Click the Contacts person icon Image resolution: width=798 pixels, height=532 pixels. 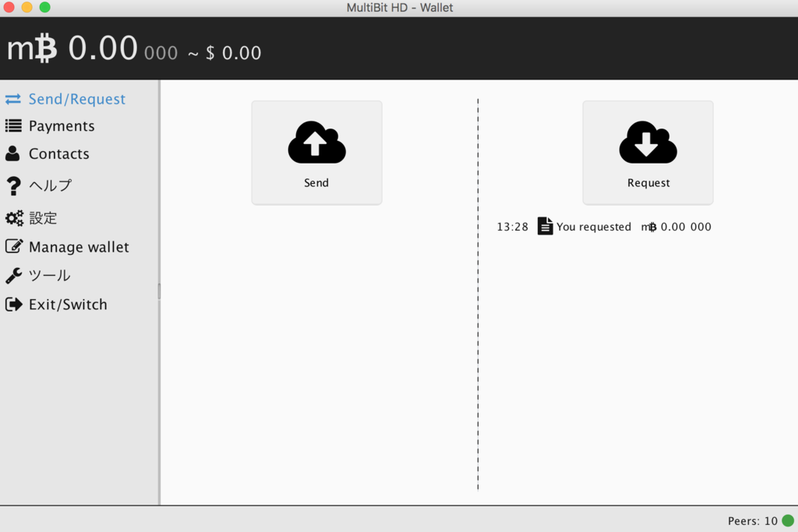[x=13, y=153]
